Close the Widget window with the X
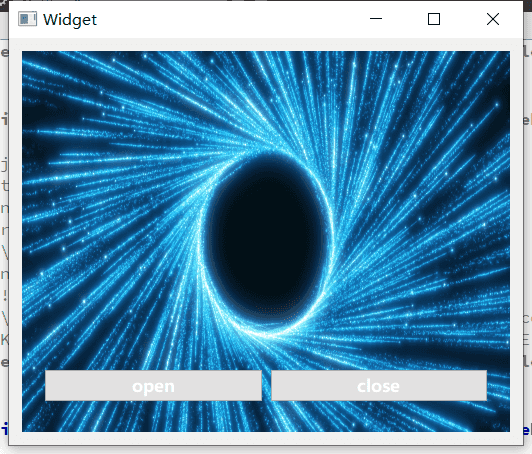 coord(493,19)
